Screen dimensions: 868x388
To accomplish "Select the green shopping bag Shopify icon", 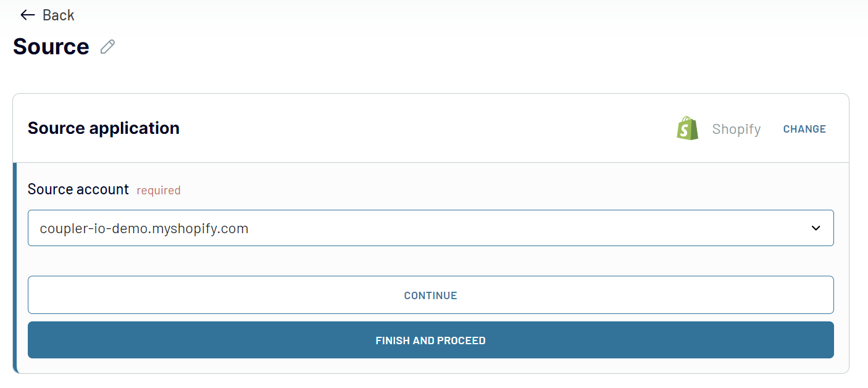I will [x=687, y=128].
